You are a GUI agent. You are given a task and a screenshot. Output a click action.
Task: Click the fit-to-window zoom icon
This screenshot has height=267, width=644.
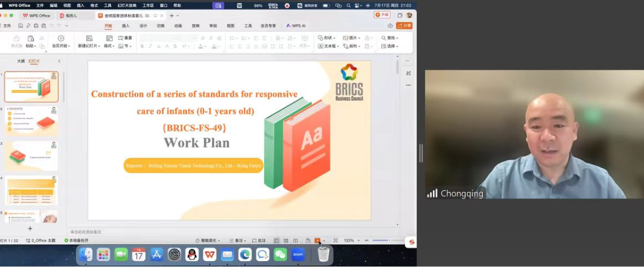335,241
